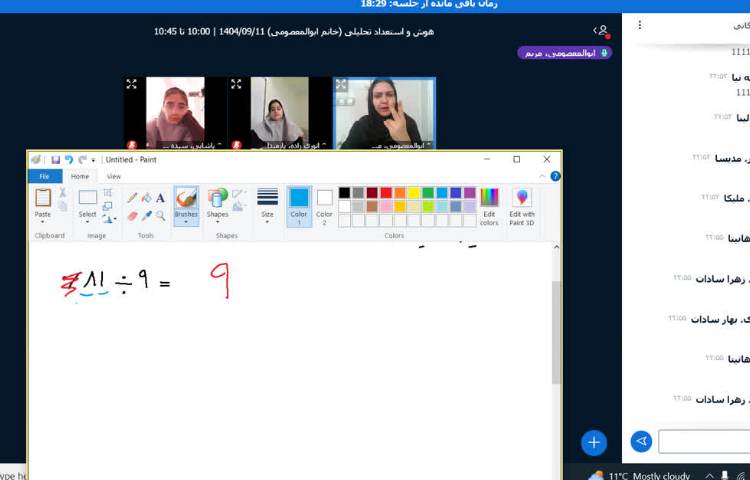Viewport: 750px width, 480px height.
Task: Open the three-dot menu in chat panel
Action: tap(640, 25)
